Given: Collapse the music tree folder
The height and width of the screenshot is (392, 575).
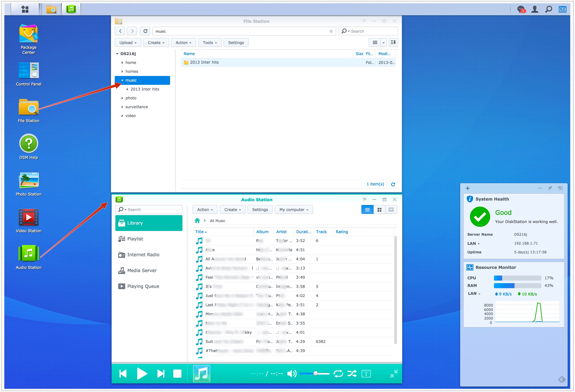Looking at the screenshot, I should pyautogui.click(x=122, y=80).
